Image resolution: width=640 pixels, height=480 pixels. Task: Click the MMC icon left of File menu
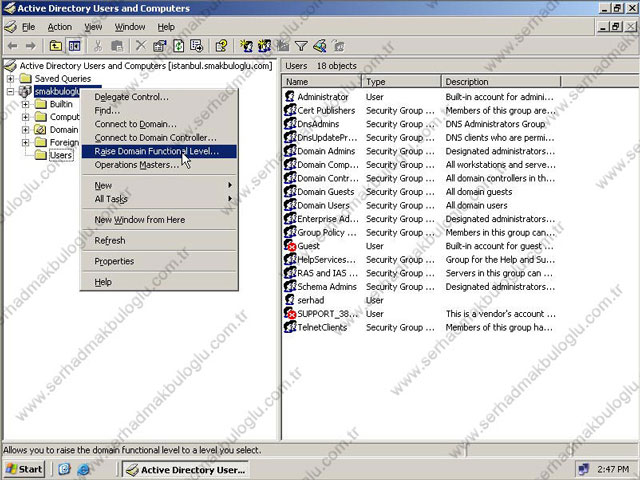10,27
